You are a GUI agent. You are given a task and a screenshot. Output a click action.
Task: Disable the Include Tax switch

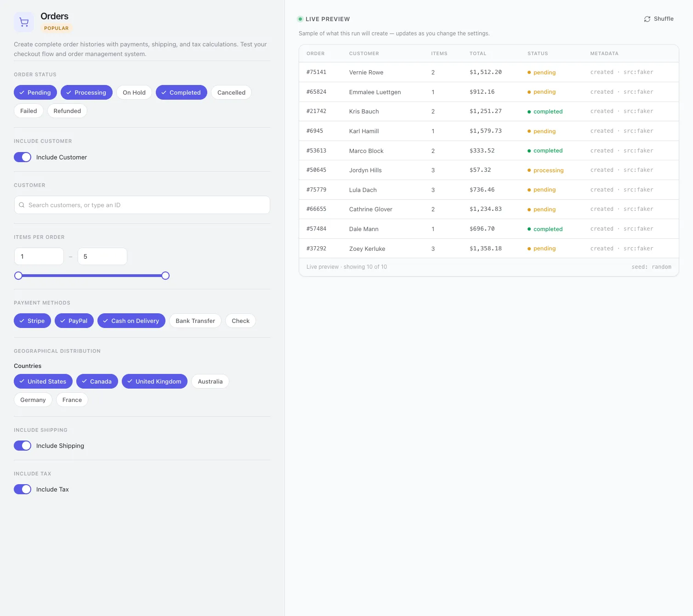click(23, 489)
